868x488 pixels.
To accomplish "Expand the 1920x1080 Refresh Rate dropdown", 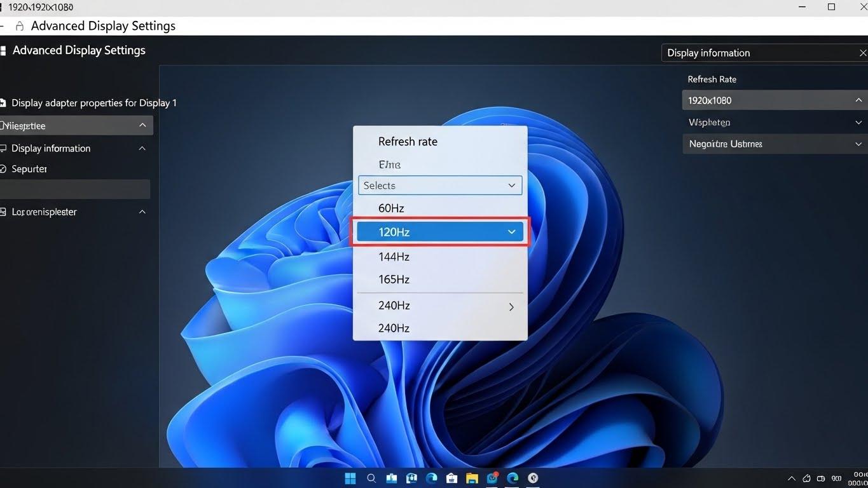I will [858, 100].
